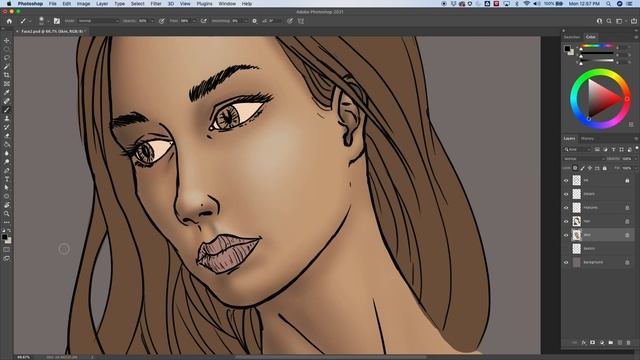Viewport: 640px width, 360px height.
Task: Select the Clone Stamp tool
Action: click(x=7, y=118)
